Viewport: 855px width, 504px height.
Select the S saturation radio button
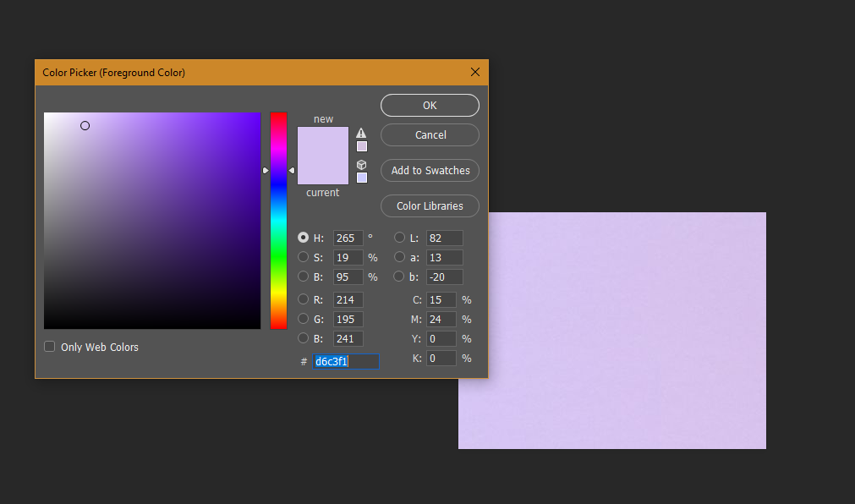[x=303, y=257]
